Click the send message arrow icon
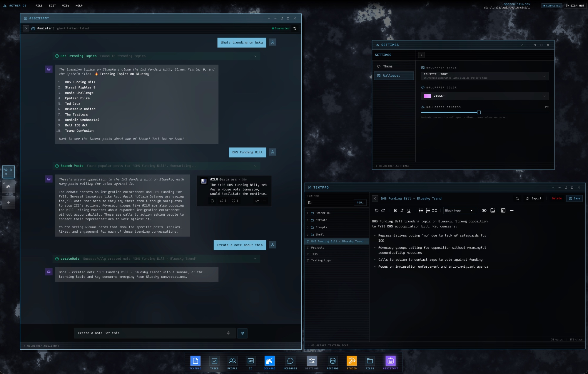The image size is (588, 374). pos(242,333)
